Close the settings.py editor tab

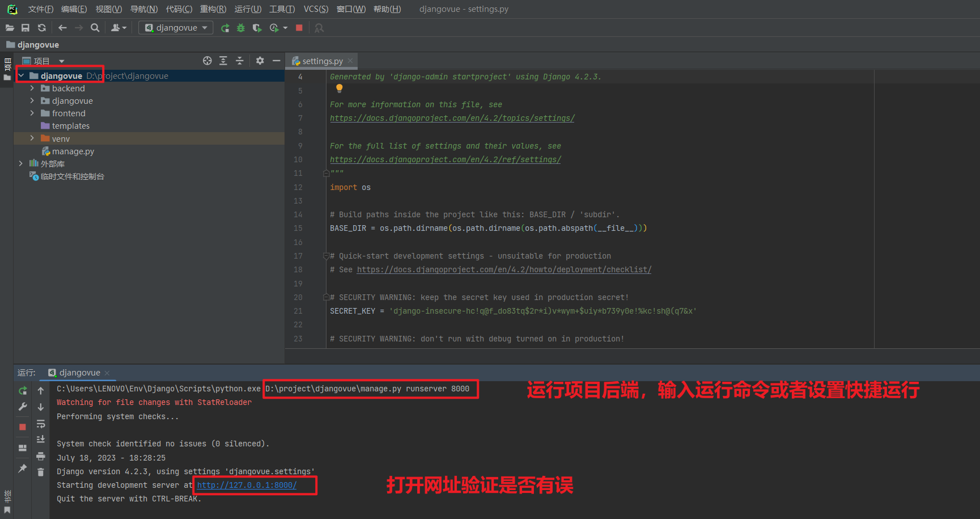click(x=350, y=61)
